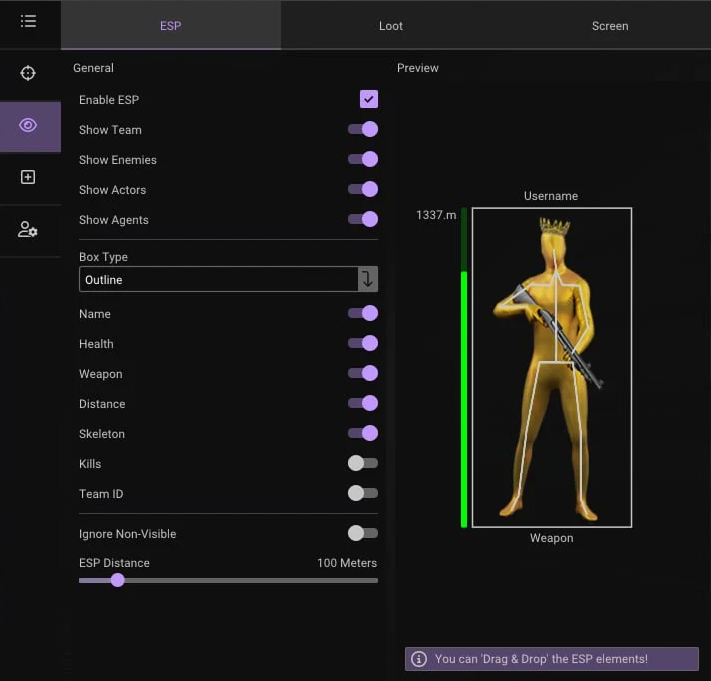The width and height of the screenshot is (711, 681).
Task: Click the info icon in the hint bar
Action: click(419, 659)
